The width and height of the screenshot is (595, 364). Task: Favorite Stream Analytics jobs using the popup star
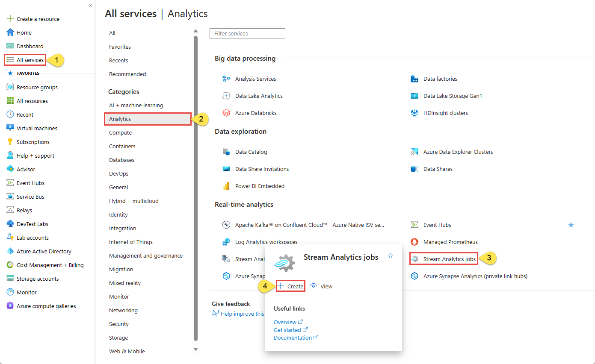coord(390,255)
